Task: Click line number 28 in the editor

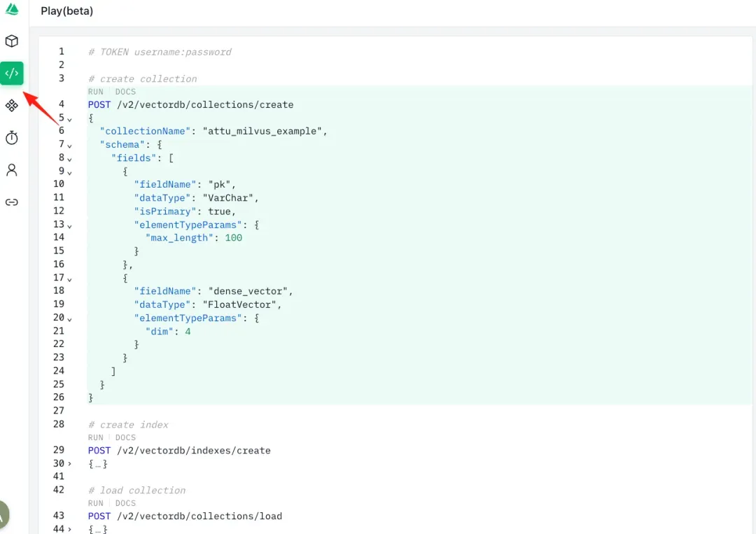Action: [59, 424]
